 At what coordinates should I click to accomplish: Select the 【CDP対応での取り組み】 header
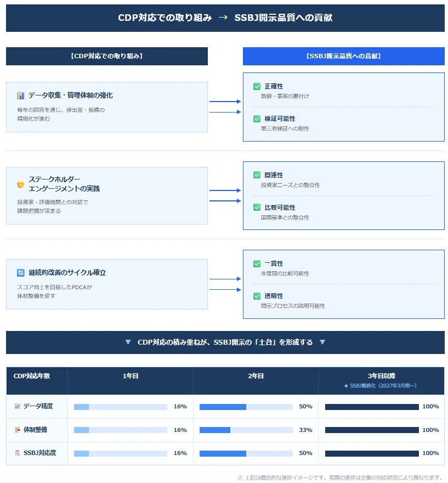(x=107, y=56)
